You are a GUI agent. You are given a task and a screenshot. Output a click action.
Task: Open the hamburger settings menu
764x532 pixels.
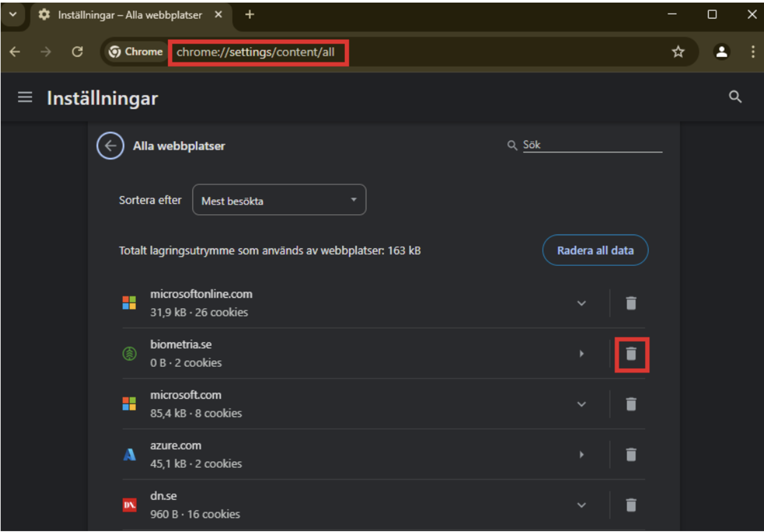[x=25, y=97]
